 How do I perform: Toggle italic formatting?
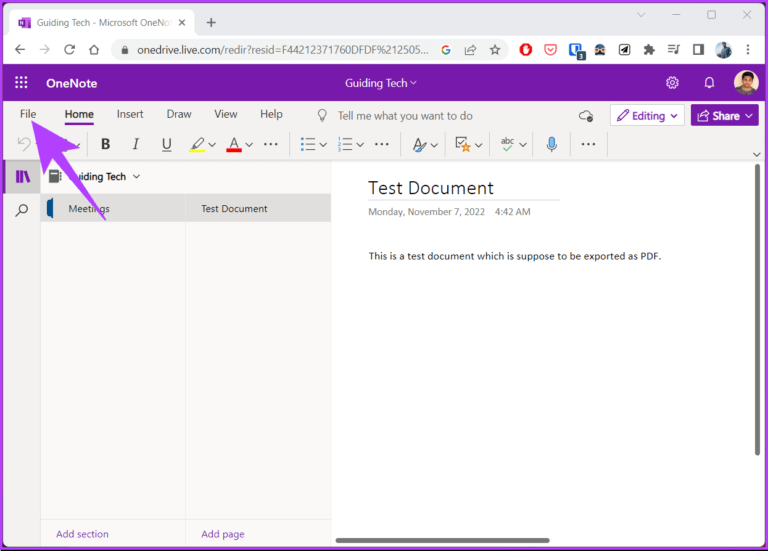pos(136,144)
